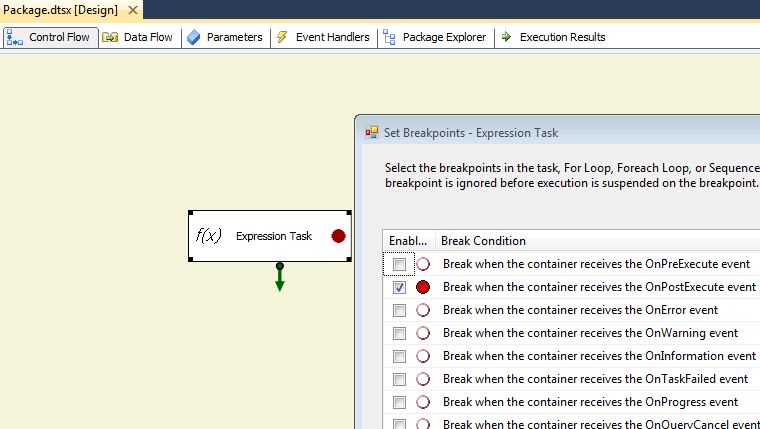
Task: Enable the OnPreExecute breakpoint checkbox
Action: pyautogui.click(x=400, y=264)
